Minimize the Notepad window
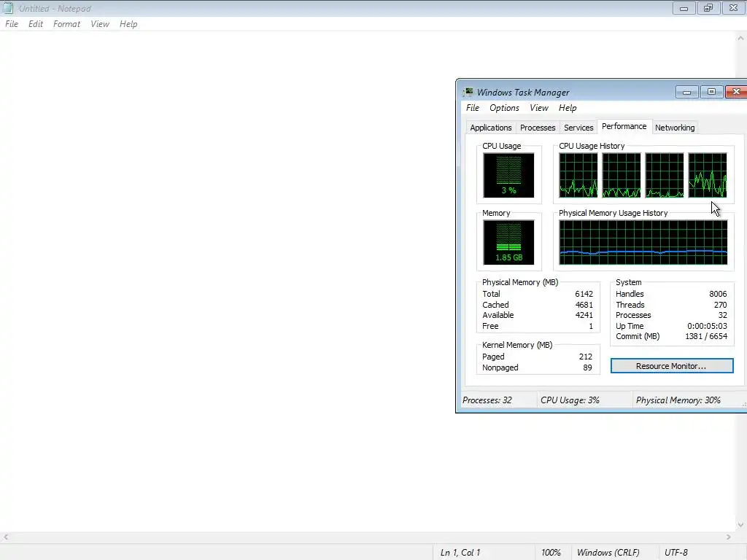The width and height of the screenshot is (747, 560). [684, 8]
